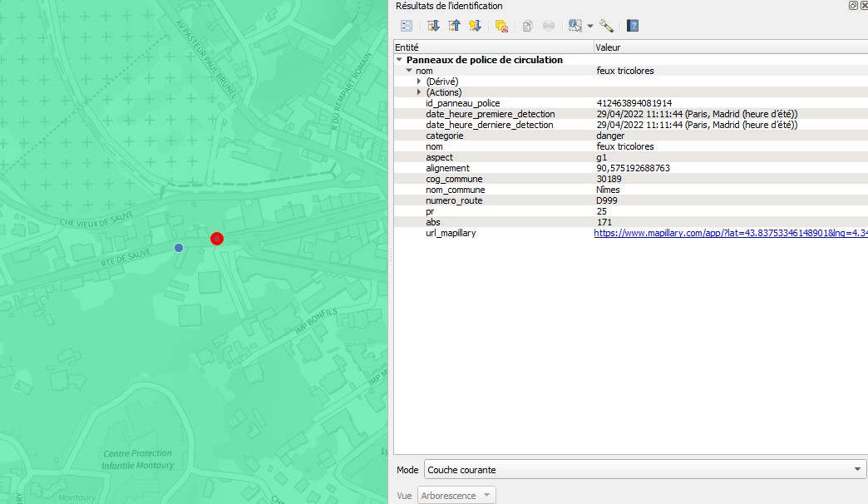Viewport: 868px width, 504px height.
Task: Click the Expand Tree toolbar icon
Action: pos(433,26)
